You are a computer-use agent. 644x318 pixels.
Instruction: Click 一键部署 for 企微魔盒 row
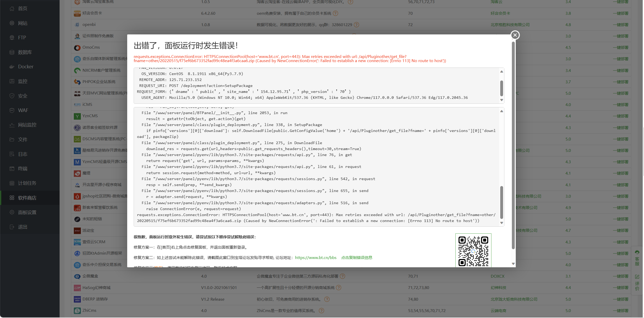pos(621,276)
